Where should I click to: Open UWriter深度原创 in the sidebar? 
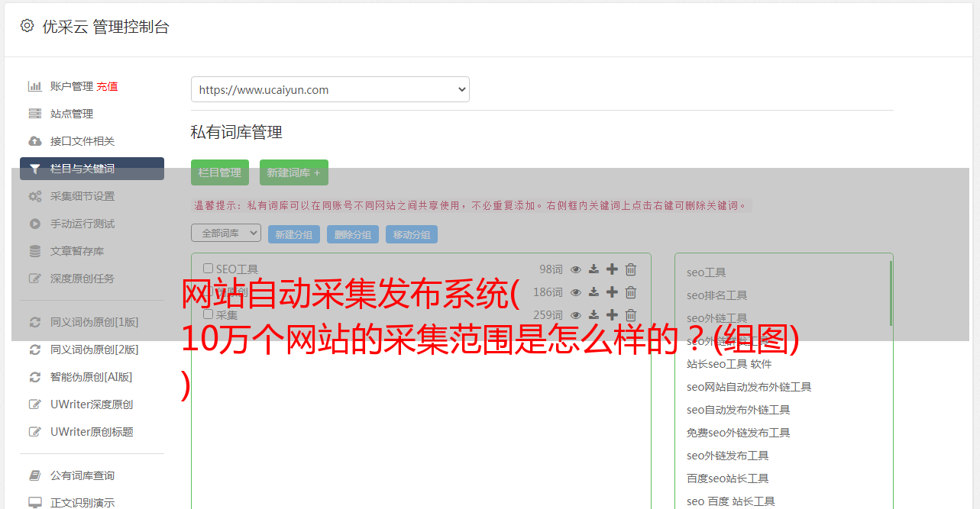(92, 404)
